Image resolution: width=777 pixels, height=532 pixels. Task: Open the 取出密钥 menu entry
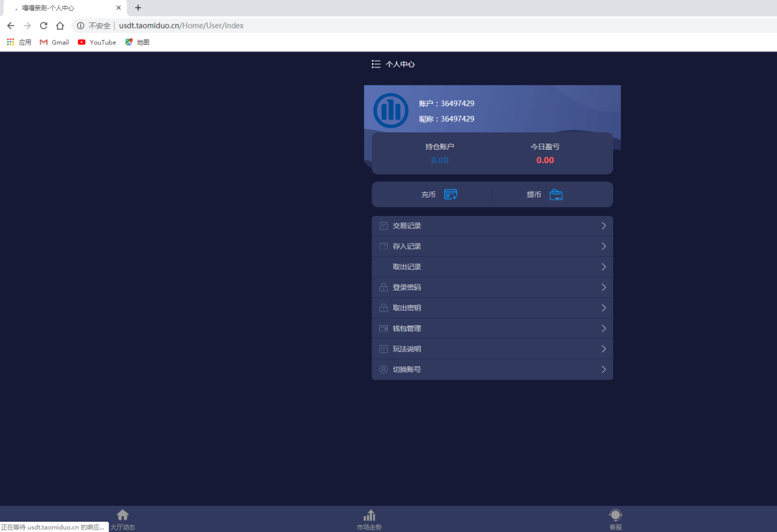click(x=407, y=308)
